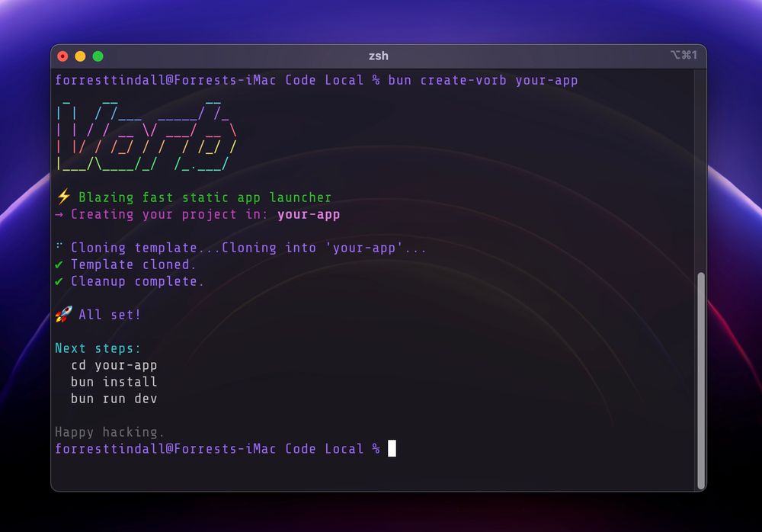Click the bold 'your-app' project name
The width and height of the screenshot is (762, 532).
(309, 214)
